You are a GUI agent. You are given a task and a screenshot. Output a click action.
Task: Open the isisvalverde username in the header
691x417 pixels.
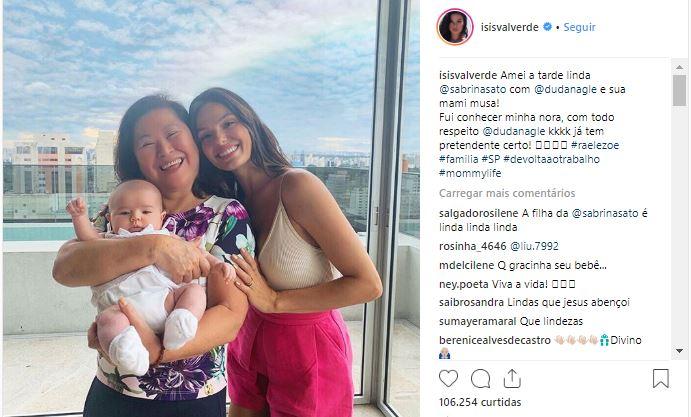pyautogui.click(x=509, y=27)
